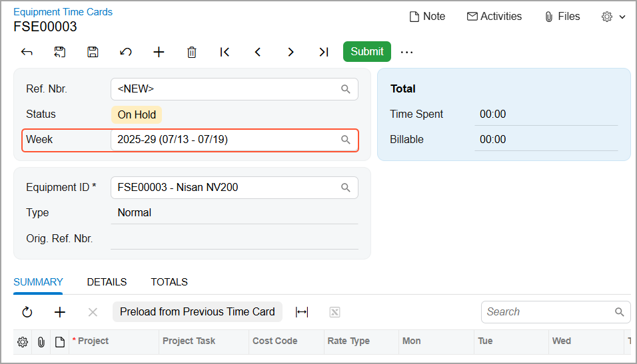The width and height of the screenshot is (637, 364).
Task: Go to the last record
Action: click(323, 52)
